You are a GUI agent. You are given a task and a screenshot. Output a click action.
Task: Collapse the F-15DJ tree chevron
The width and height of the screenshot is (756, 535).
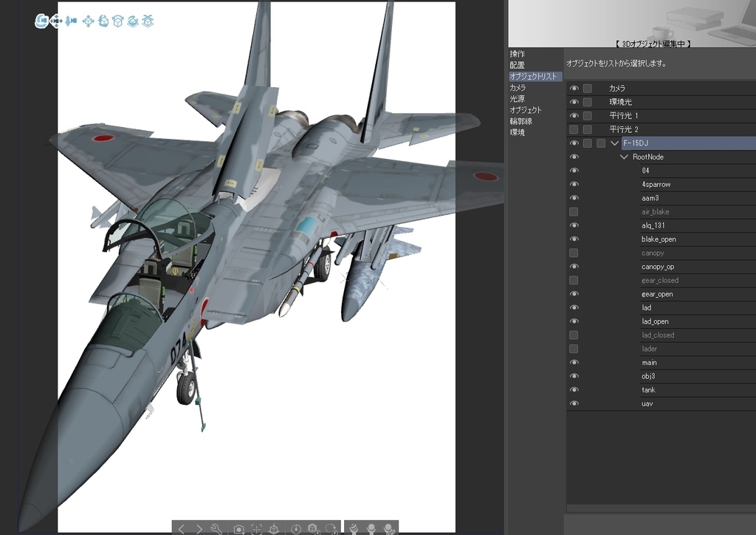click(x=615, y=143)
